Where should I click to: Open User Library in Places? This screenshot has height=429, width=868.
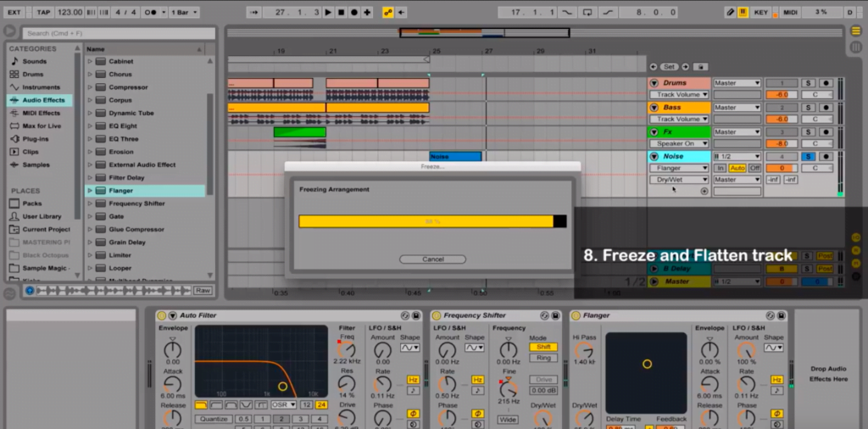coord(42,216)
